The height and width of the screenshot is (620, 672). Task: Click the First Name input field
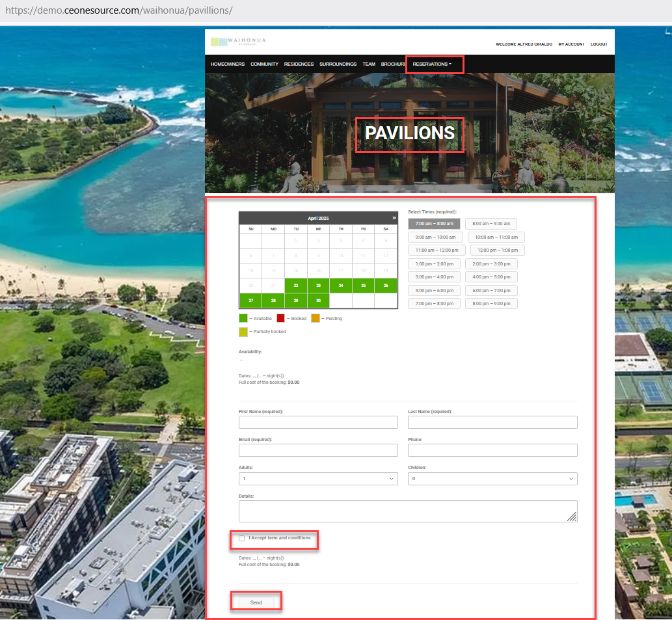(x=318, y=423)
